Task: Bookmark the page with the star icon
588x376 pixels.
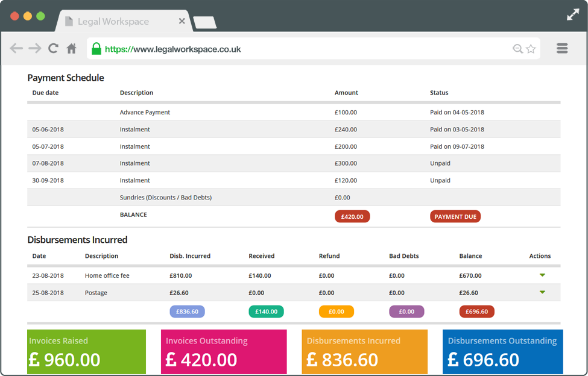Action: 531,49
